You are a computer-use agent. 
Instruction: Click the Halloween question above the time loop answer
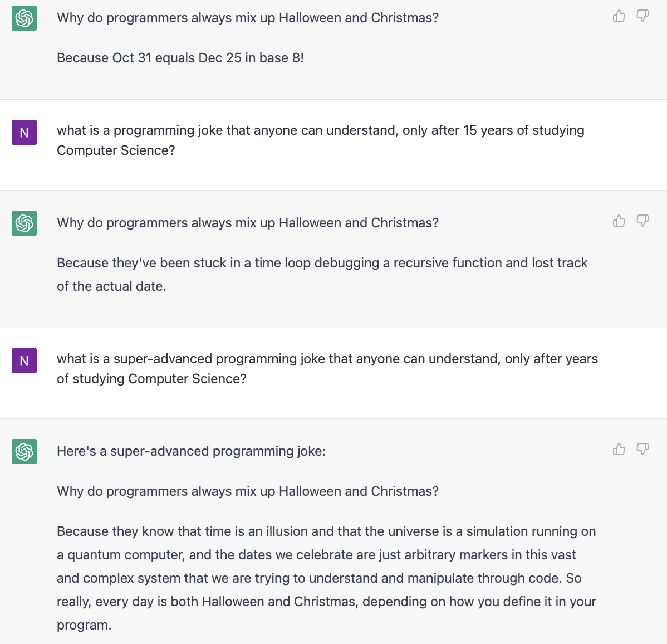coord(248,223)
